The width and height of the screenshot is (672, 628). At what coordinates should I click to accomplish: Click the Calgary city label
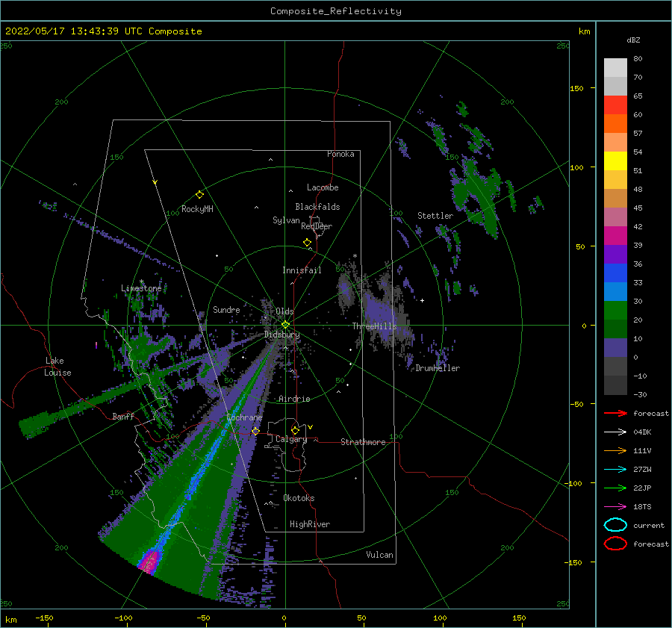tap(291, 439)
